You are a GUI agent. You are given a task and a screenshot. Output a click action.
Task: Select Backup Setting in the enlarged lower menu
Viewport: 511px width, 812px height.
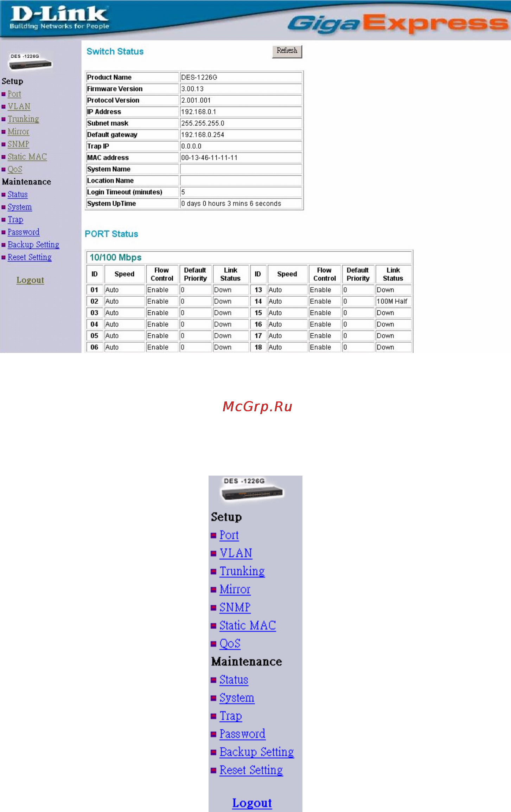[257, 752]
